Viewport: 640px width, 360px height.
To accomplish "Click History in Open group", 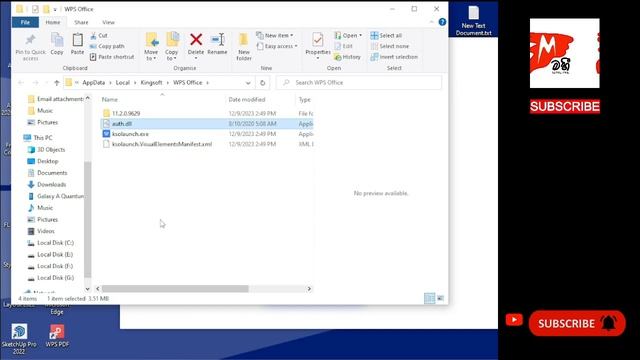I will click(347, 57).
